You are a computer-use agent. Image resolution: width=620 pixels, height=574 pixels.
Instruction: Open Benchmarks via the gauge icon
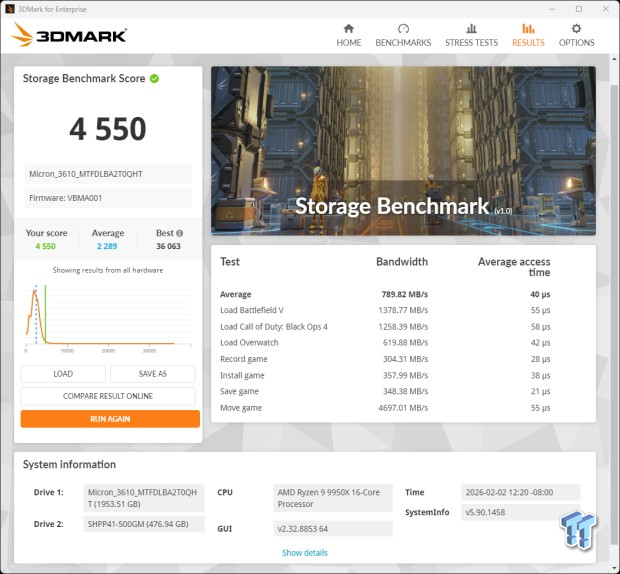pos(403,29)
